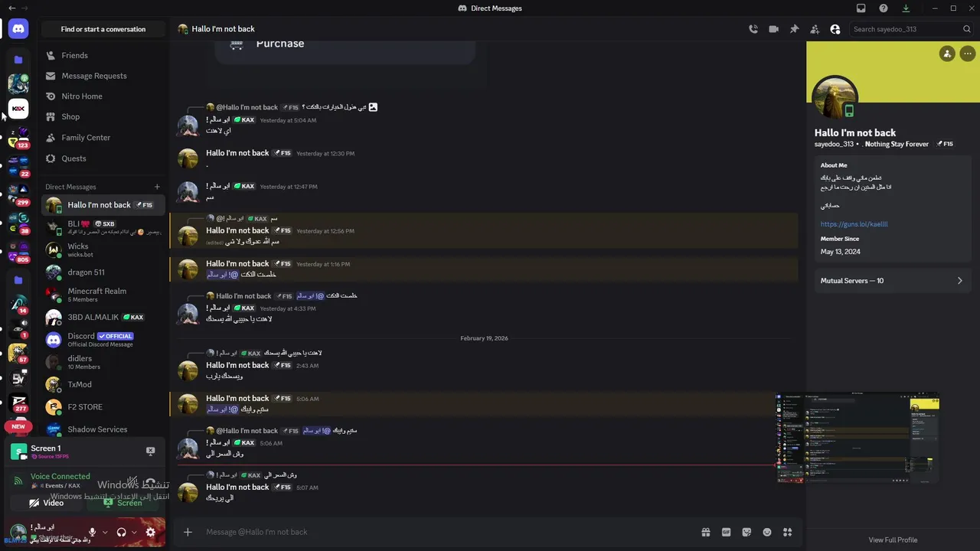The height and width of the screenshot is (551, 980).
Task: Click the profile avatar in side panel
Action: tap(835, 98)
